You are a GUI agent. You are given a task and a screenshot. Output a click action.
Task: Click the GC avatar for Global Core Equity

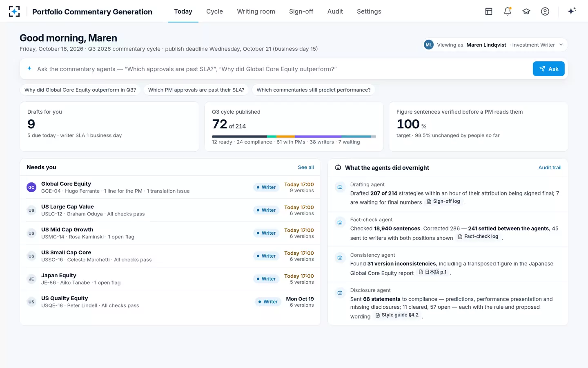point(31,187)
